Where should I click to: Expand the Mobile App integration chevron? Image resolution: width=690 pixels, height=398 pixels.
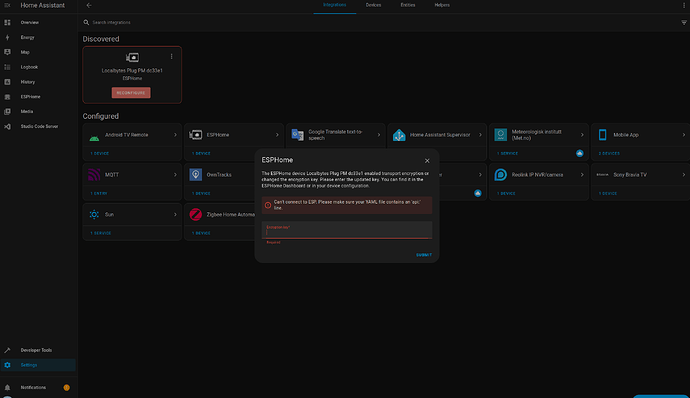click(683, 135)
